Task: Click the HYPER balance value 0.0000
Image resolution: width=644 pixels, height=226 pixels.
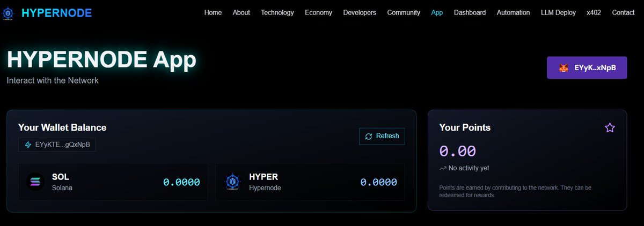Action: click(378, 182)
